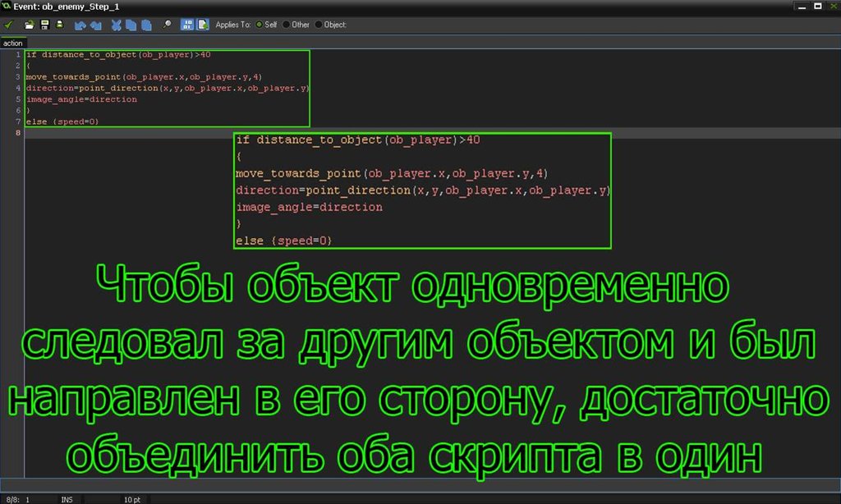
Task: Redo the last edit
Action: 96,25
